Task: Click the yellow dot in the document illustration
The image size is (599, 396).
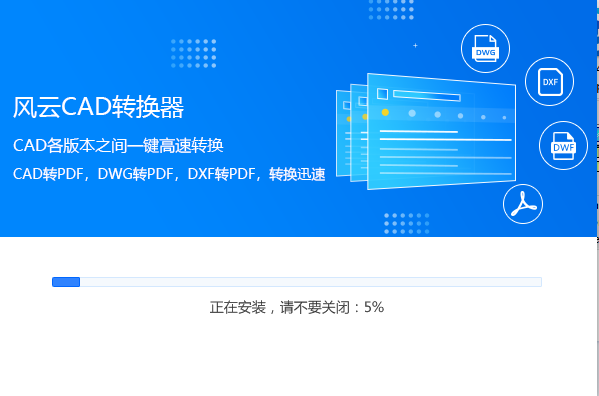Action: [385, 112]
